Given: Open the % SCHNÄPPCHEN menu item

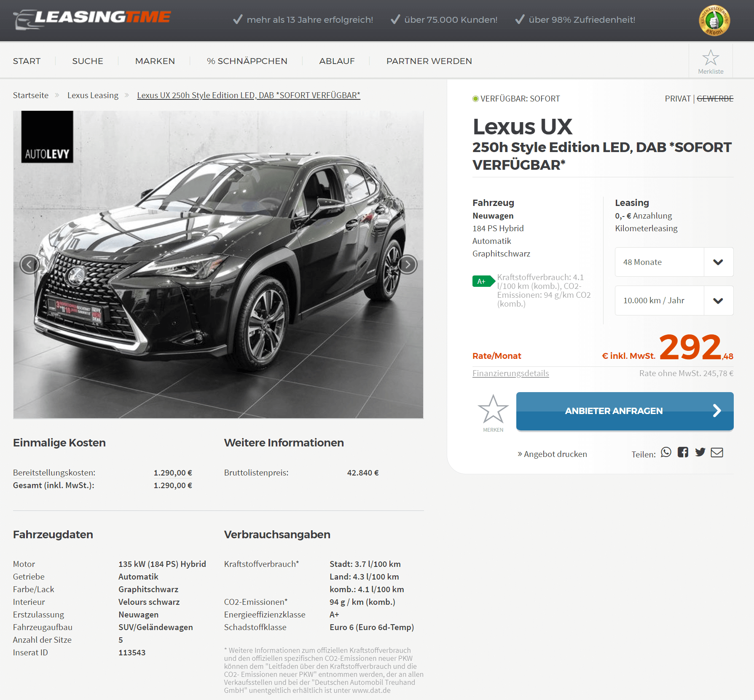Looking at the screenshot, I should click(247, 61).
